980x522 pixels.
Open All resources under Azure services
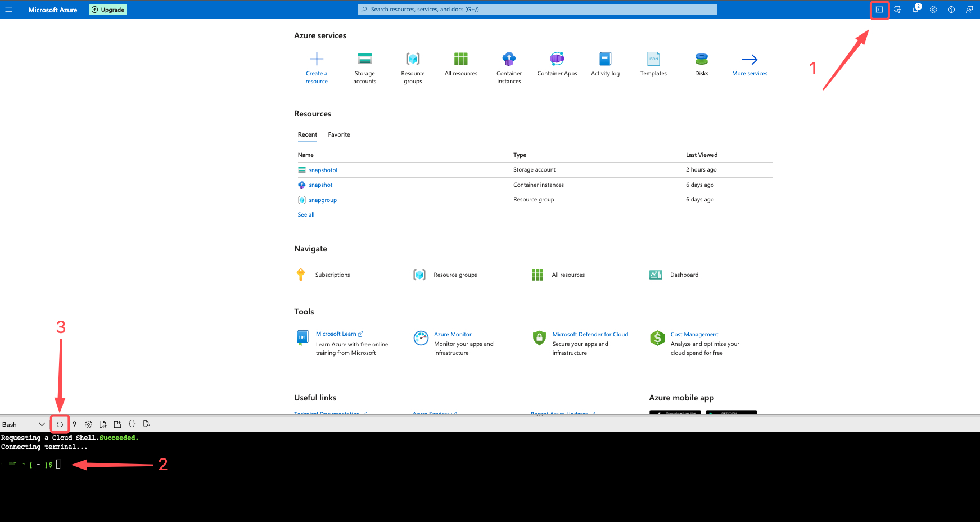pyautogui.click(x=461, y=64)
